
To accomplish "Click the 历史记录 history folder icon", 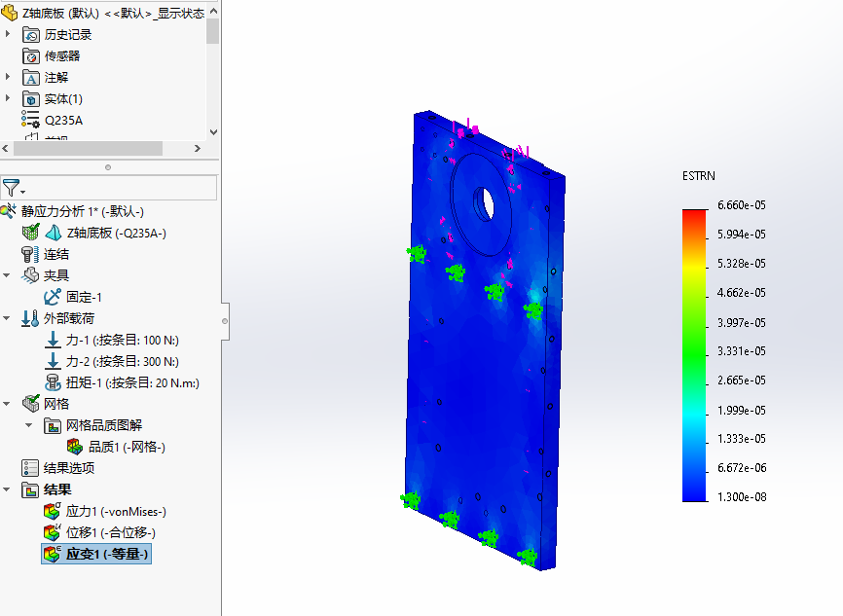I will click(x=31, y=35).
